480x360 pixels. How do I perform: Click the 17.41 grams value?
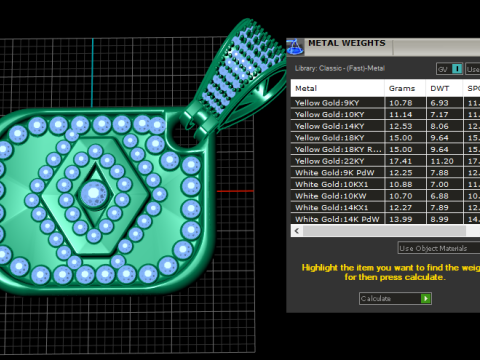point(401,161)
